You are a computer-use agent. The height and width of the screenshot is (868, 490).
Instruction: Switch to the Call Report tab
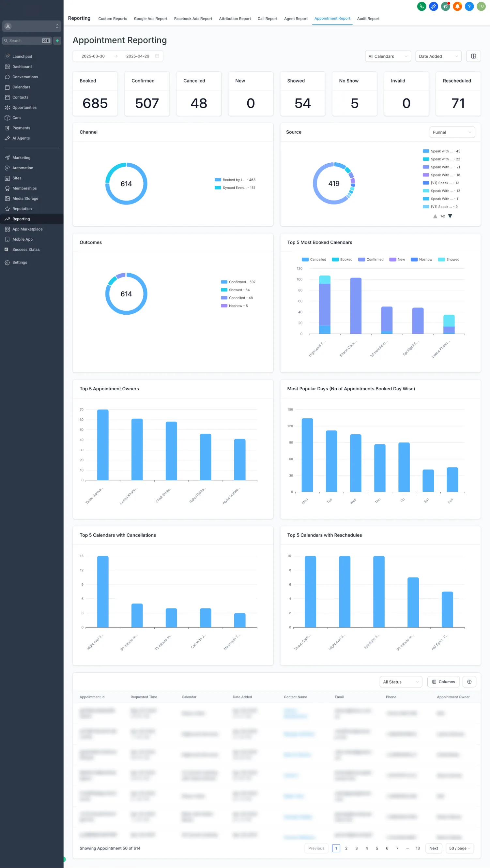[268, 19]
